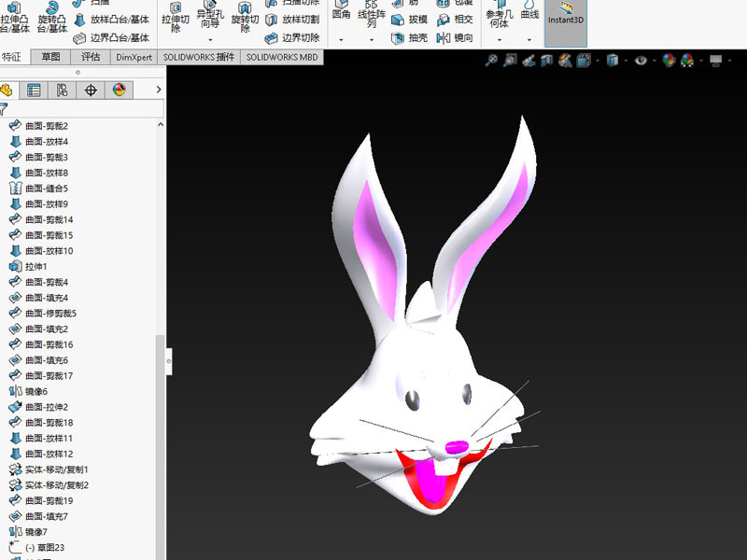Open the PropertyManager panel tab icon
Screen dimensions: 747x560
click(34, 91)
